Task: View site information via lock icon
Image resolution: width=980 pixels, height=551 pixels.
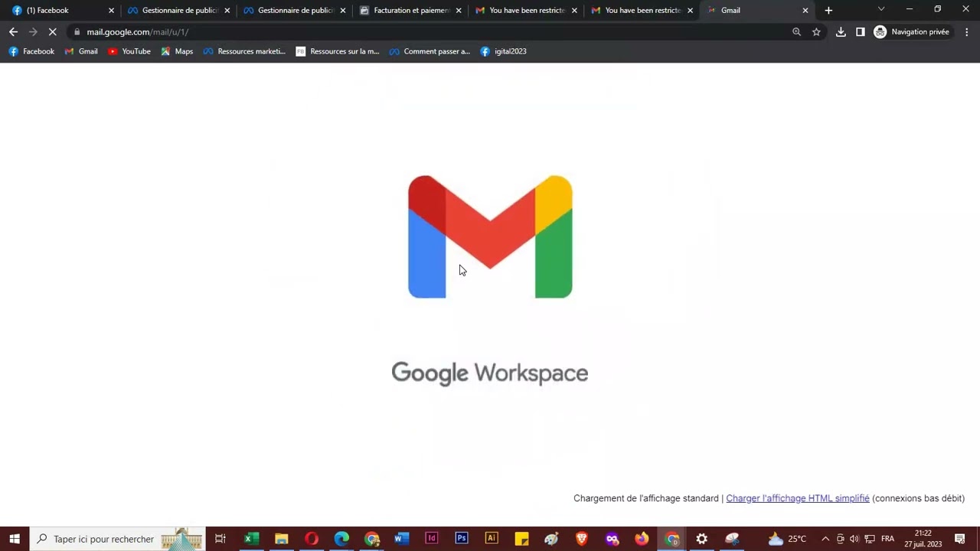Action: pyautogui.click(x=77, y=32)
